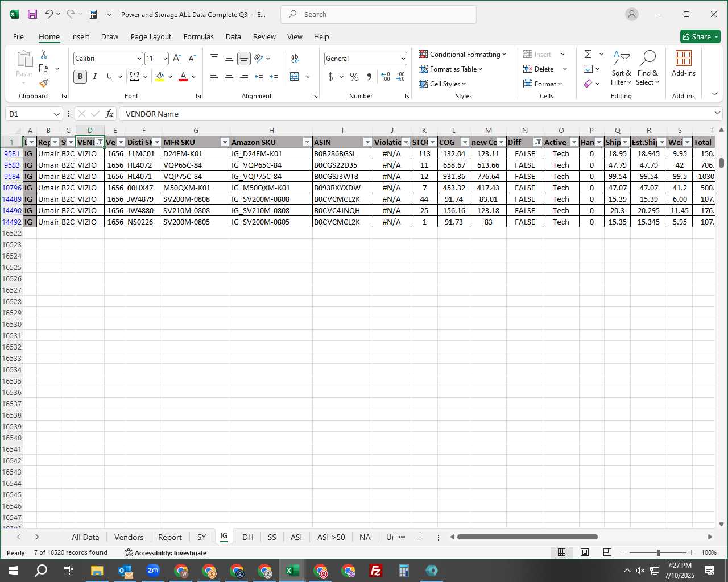Viewport: 728px width, 582px height.
Task: Click the Copy icon in Clipboard group
Action: pyautogui.click(x=44, y=69)
